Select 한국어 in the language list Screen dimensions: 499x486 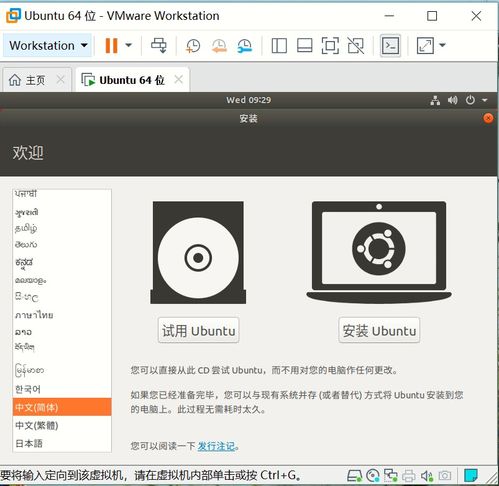[62, 389]
